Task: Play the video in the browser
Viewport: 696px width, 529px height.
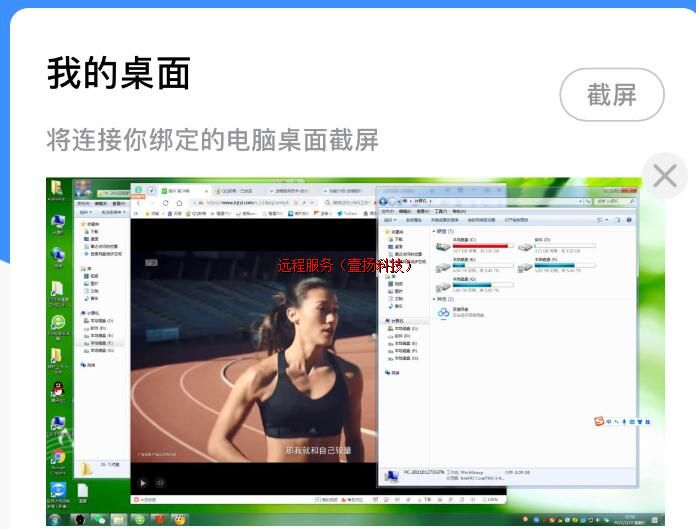Action: (143, 483)
